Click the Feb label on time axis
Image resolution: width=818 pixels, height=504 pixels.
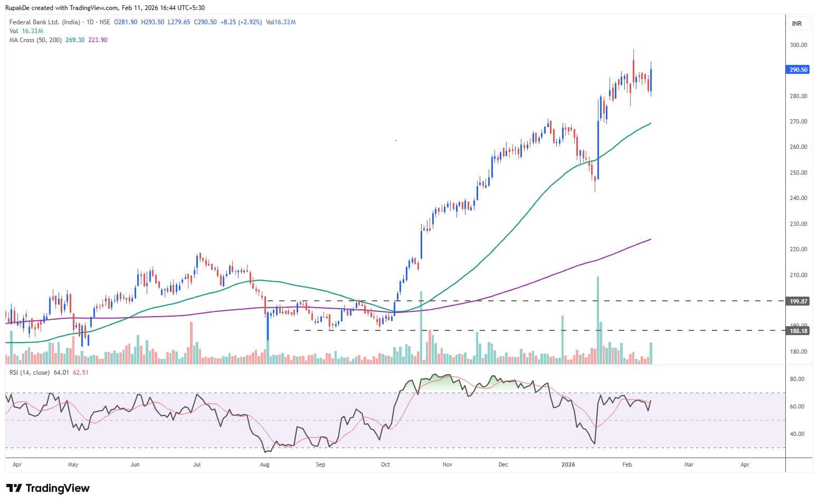(x=627, y=465)
